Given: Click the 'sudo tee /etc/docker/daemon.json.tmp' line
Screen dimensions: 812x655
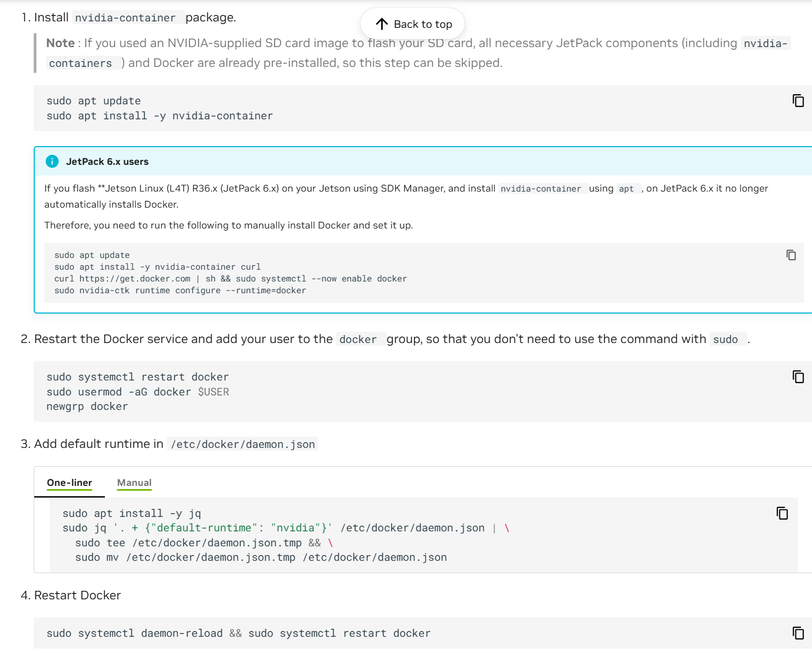Looking at the screenshot, I should (204, 543).
